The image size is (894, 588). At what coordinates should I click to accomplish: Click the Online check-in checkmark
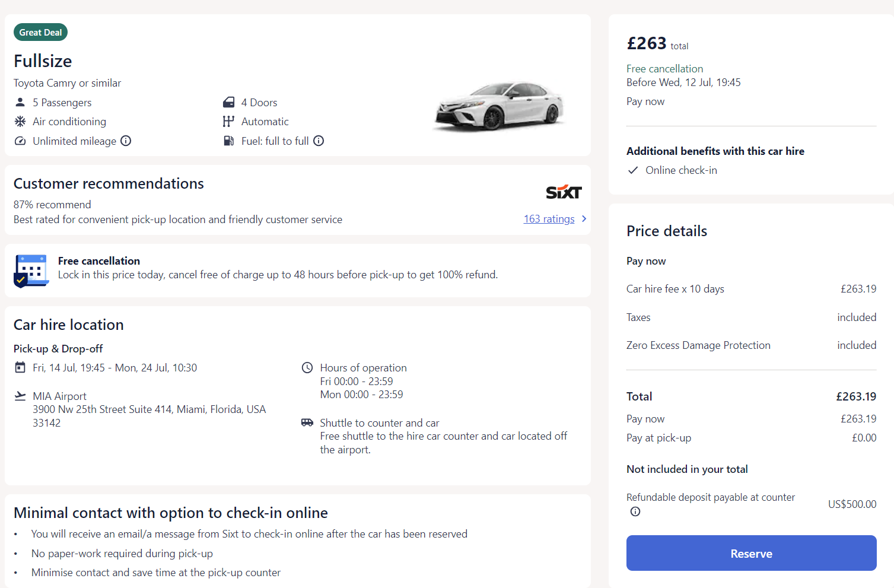(633, 170)
